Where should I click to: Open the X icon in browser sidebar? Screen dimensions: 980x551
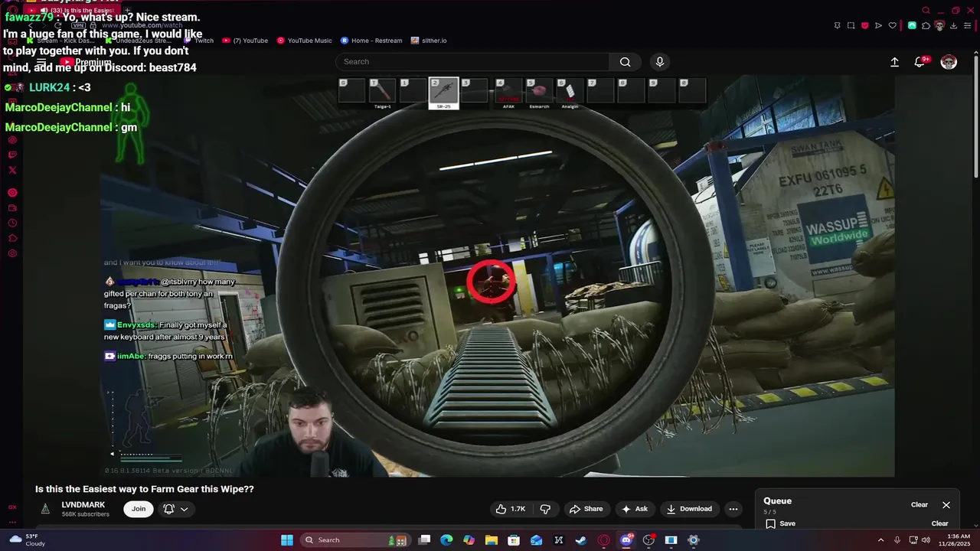tap(12, 171)
